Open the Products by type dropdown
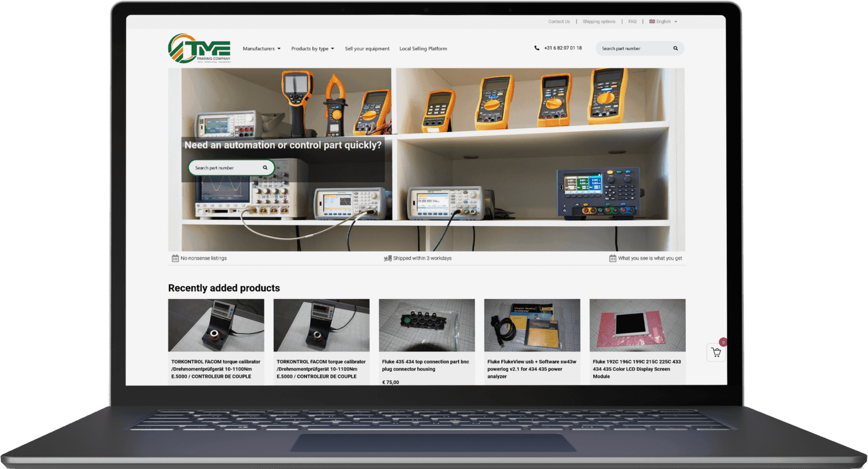This screenshot has height=469, width=868. coord(312,49)
